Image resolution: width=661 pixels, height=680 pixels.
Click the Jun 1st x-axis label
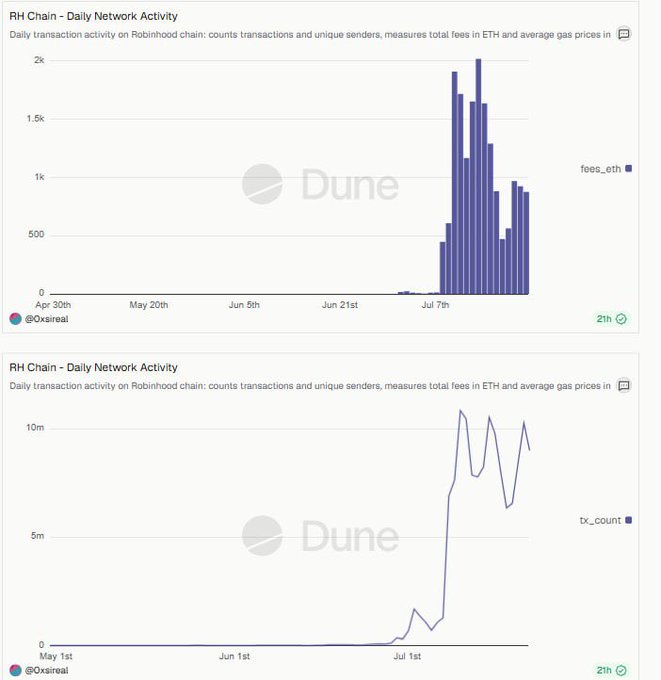(234, 656)
